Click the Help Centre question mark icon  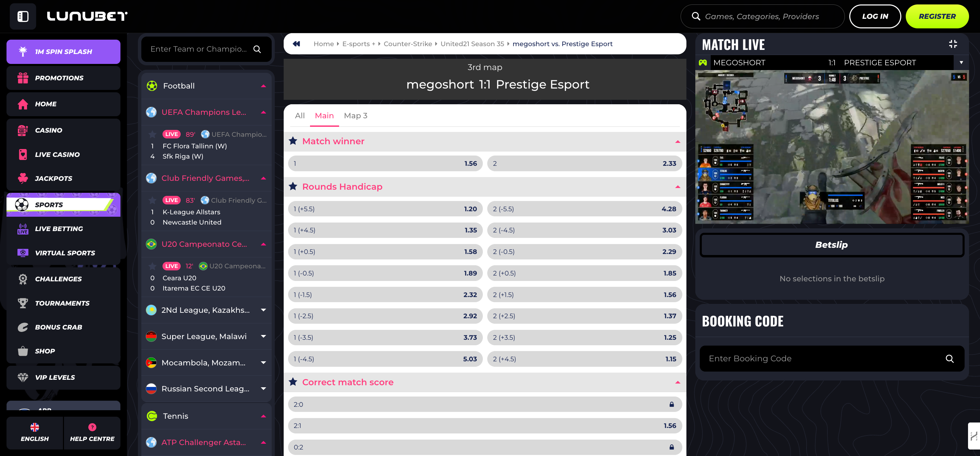(92, 427)
